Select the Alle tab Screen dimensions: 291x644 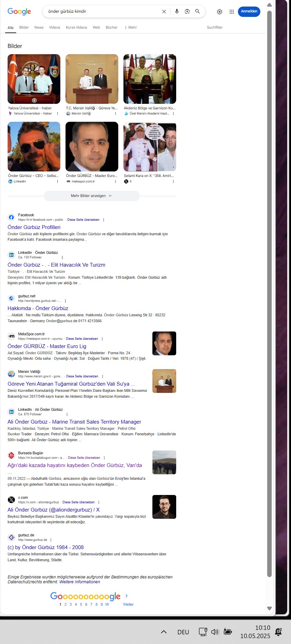click(x=11, y=28)
